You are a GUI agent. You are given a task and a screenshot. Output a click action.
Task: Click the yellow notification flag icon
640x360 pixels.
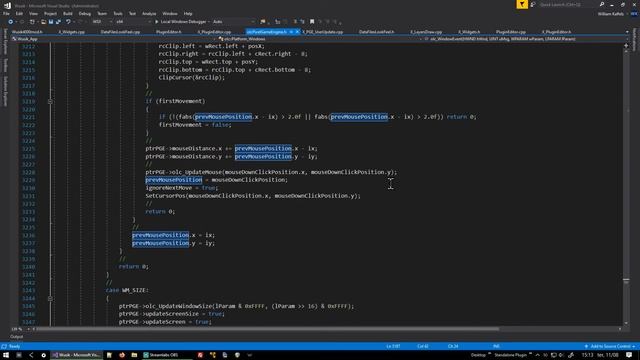[522, 4]
